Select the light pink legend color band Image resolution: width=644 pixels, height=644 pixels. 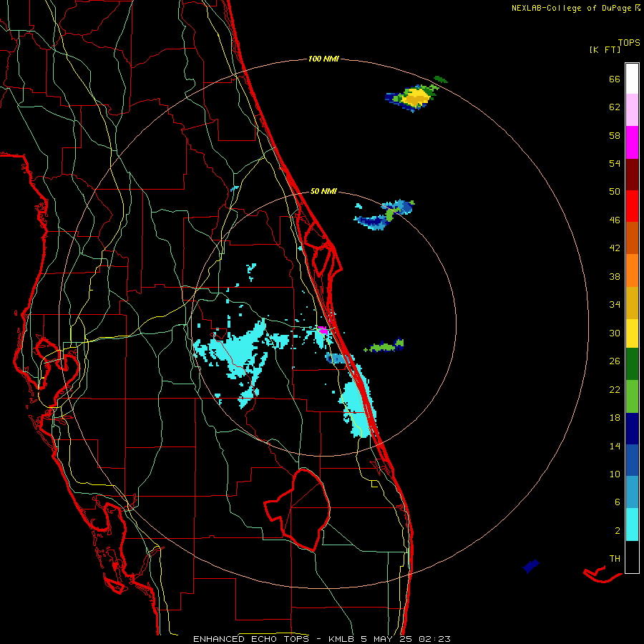coord(632,109)
